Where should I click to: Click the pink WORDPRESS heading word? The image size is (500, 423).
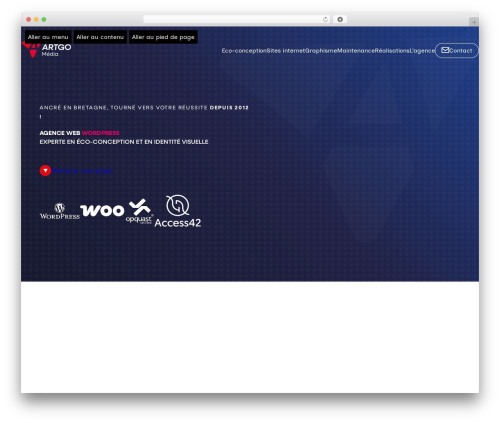(100, 133)
